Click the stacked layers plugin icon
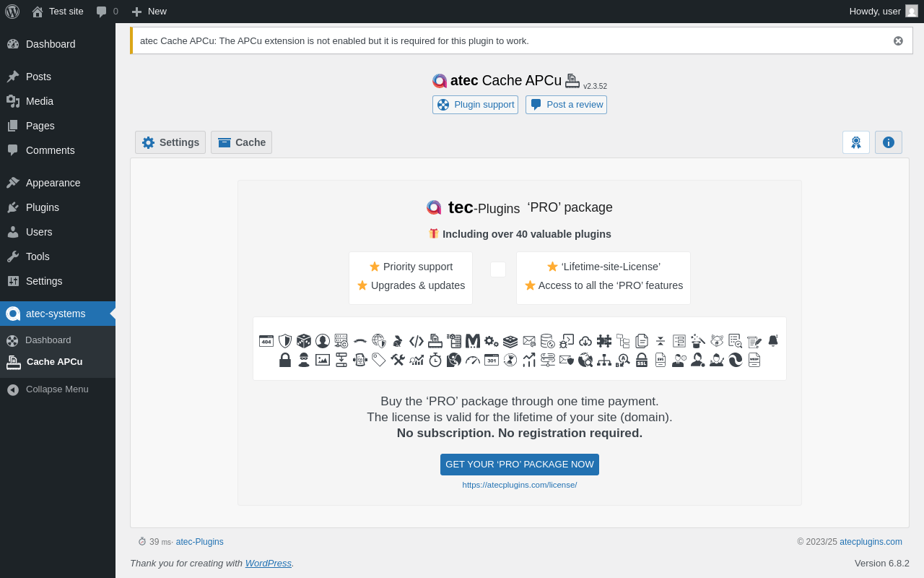The width and height of the screenshot is (924, 578). pos(510,341)
